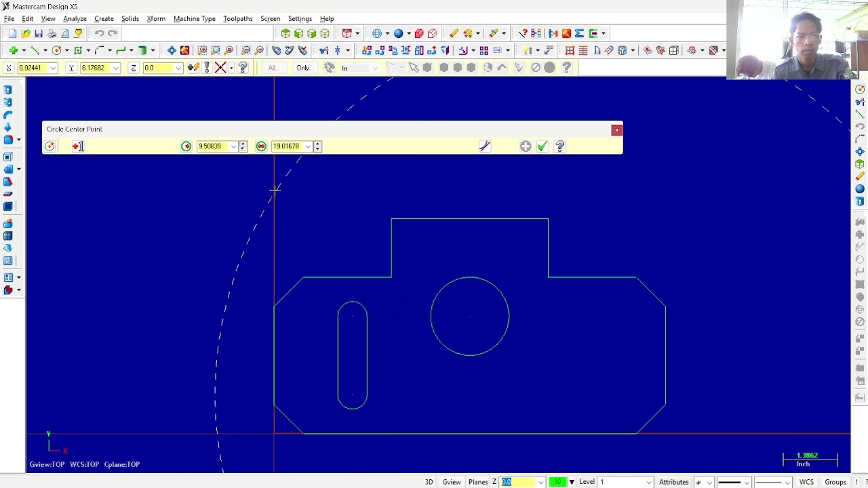
Task: Click the green color swatch showing 10
Action: pyautogui.click(x=557, y=482)
